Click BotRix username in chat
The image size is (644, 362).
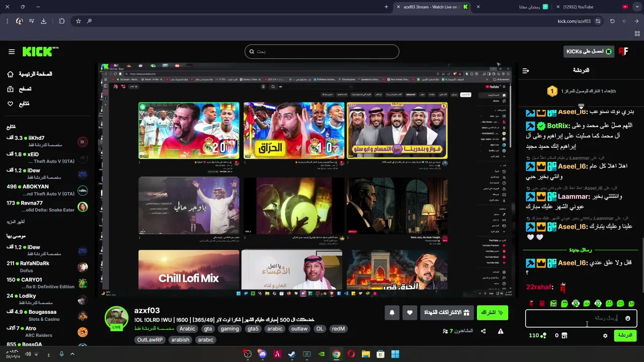pos(558,126)
